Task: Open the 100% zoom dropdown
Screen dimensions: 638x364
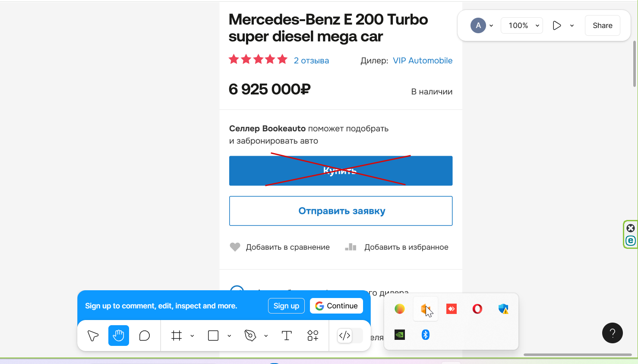Action: (522, 25)
